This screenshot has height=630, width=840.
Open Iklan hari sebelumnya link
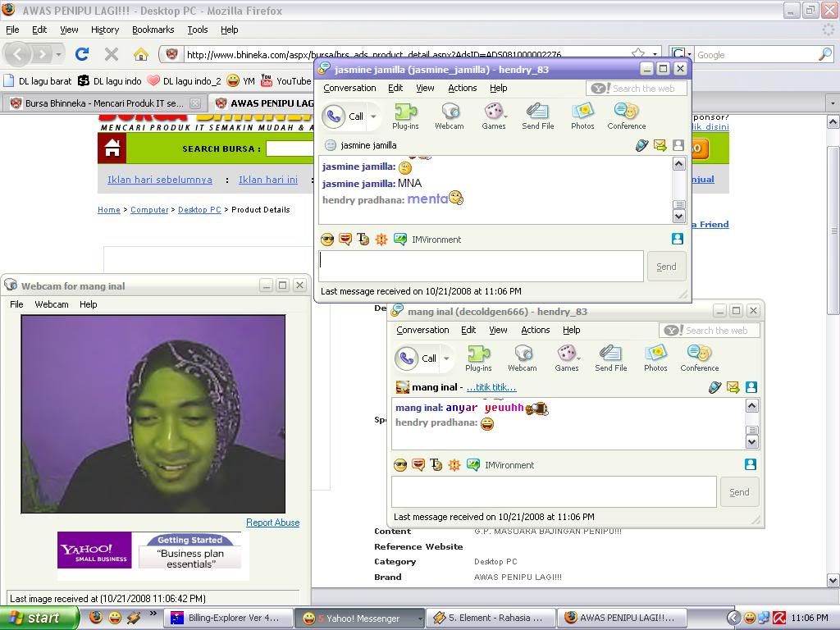point(160,180)
